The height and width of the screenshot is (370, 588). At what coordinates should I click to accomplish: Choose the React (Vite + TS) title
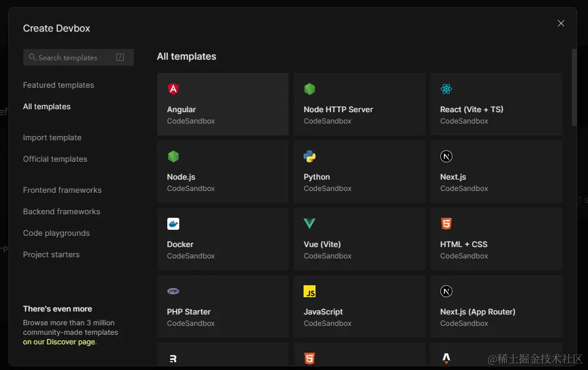[x=471, y=109]
